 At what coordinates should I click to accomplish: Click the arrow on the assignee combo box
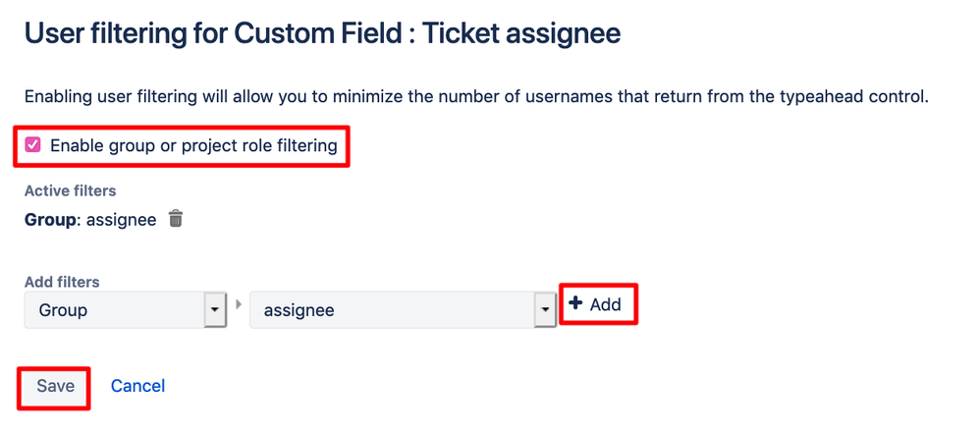coord(544,310)
